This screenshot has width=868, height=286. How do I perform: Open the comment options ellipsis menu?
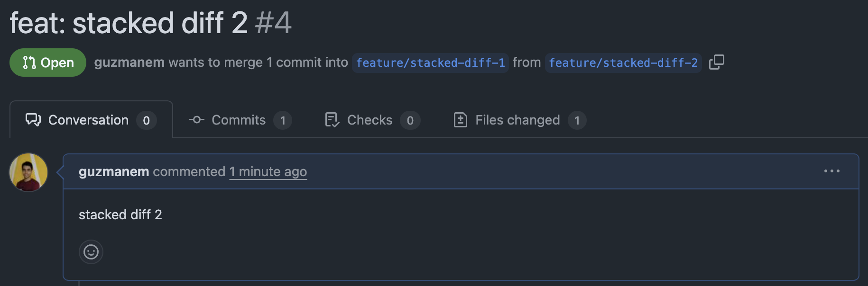831,171
